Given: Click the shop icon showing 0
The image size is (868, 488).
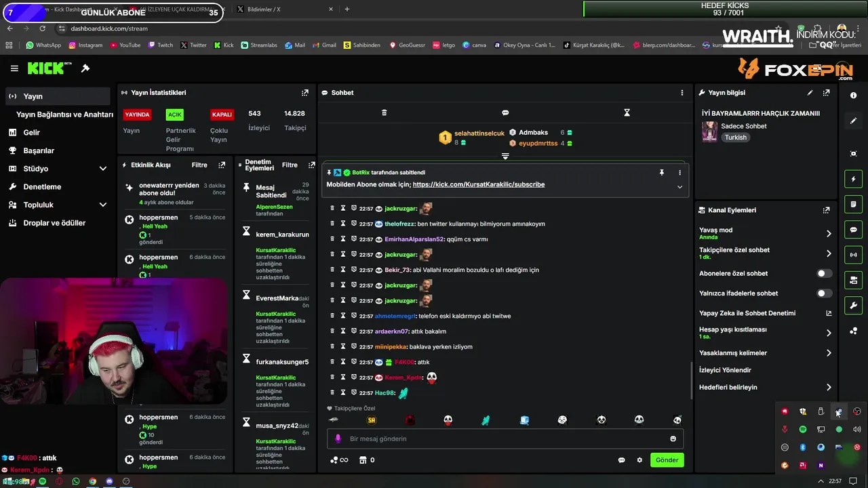Looking at the screenshot, I should [367, 460].
